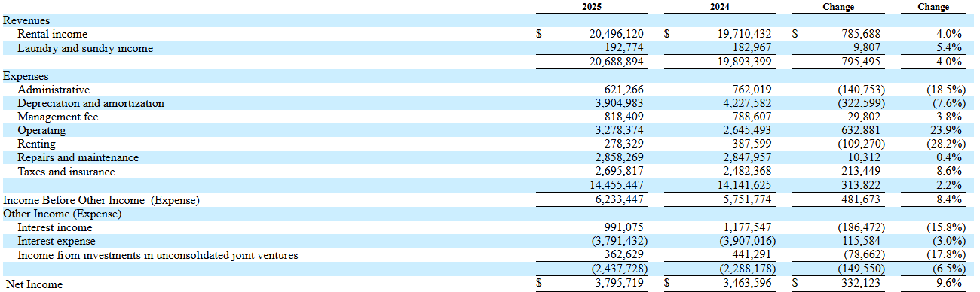The image size is (980, 292).
Task: Click the 'Revenues' section heading
Action: pyautogui.click(x=26, y=20)
